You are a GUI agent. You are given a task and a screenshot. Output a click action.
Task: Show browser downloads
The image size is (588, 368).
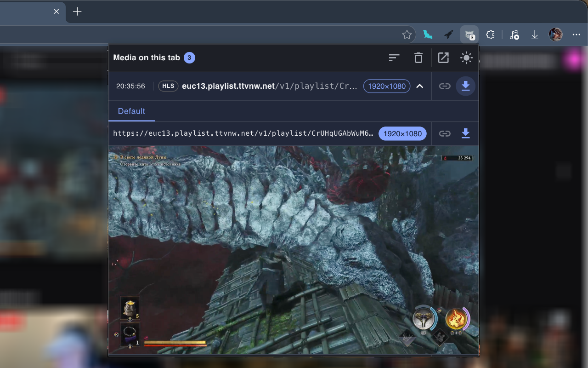(x=535, y=35)
